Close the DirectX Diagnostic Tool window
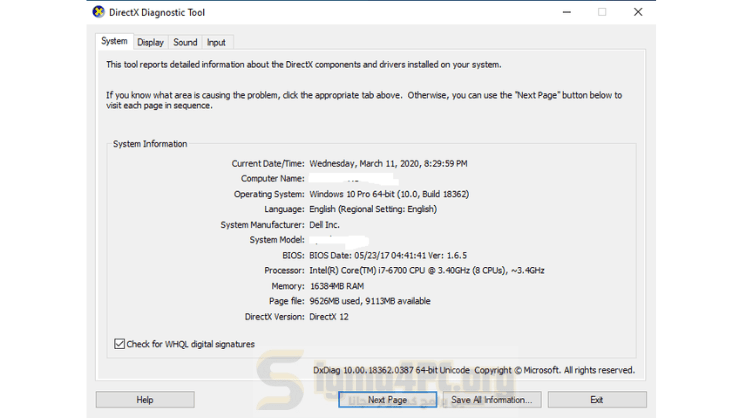Viewport: 743px width, 418px height. point(638,12)
